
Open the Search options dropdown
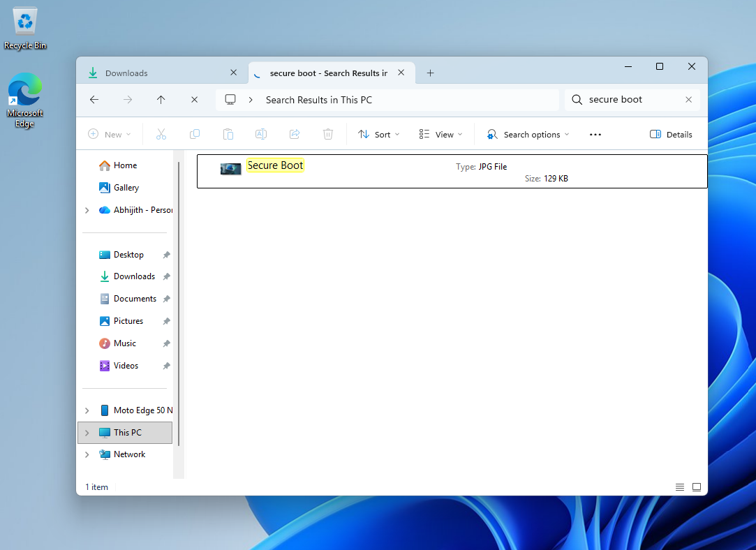coord(528,135)
